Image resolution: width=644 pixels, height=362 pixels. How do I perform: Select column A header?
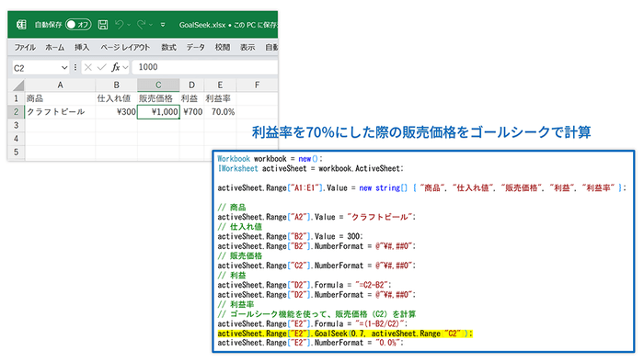pyautogui.click(x=60, y=85)
